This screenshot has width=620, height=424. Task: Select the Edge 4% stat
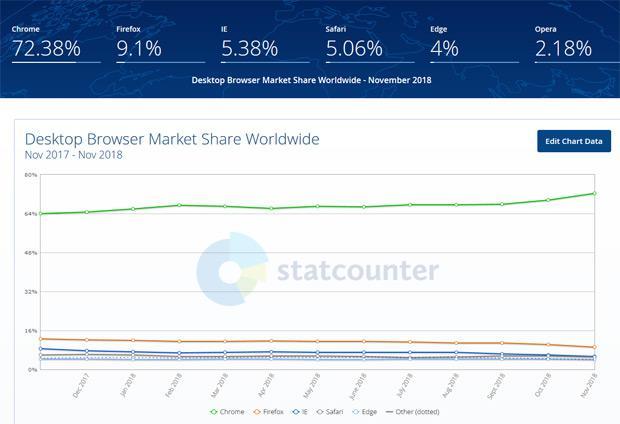click(x=474, y=44)
